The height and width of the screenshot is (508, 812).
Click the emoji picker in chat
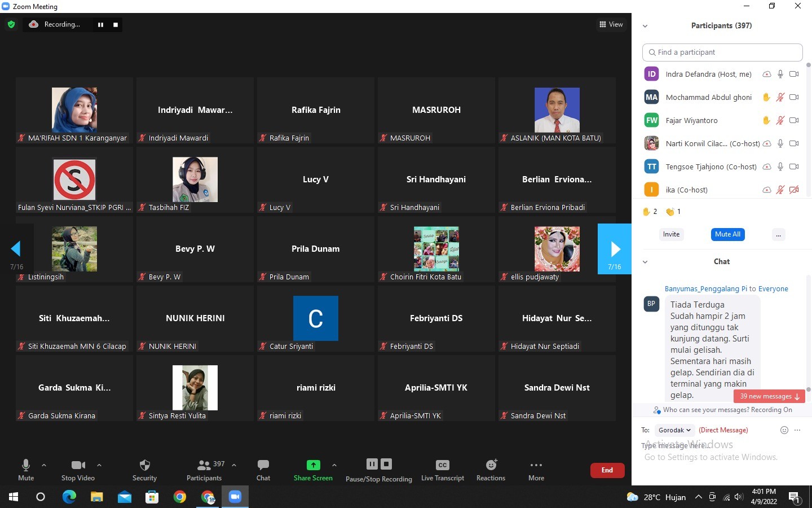click(x=784, y=430)
